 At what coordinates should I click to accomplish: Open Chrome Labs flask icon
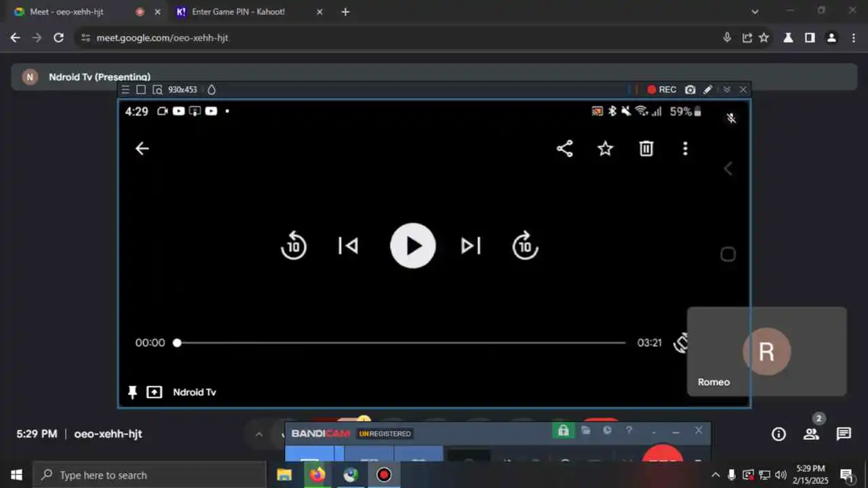(788, 38)
